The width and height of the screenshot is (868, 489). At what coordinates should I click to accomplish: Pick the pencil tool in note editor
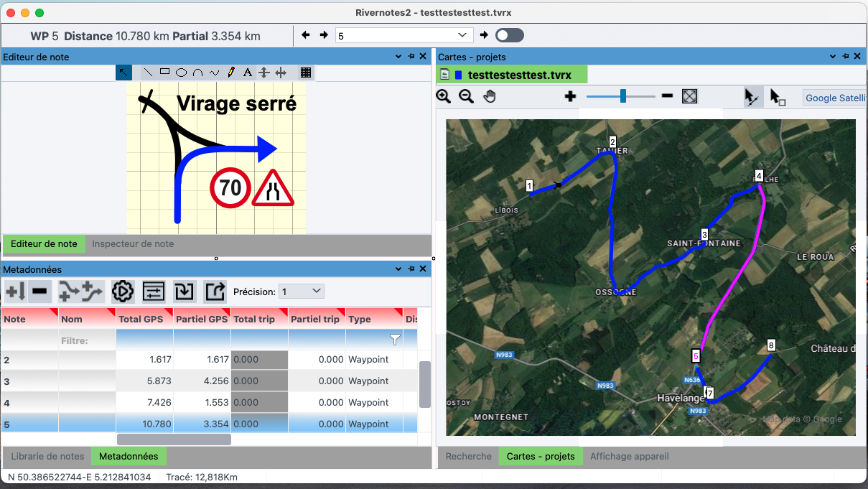tap(230, 73)
